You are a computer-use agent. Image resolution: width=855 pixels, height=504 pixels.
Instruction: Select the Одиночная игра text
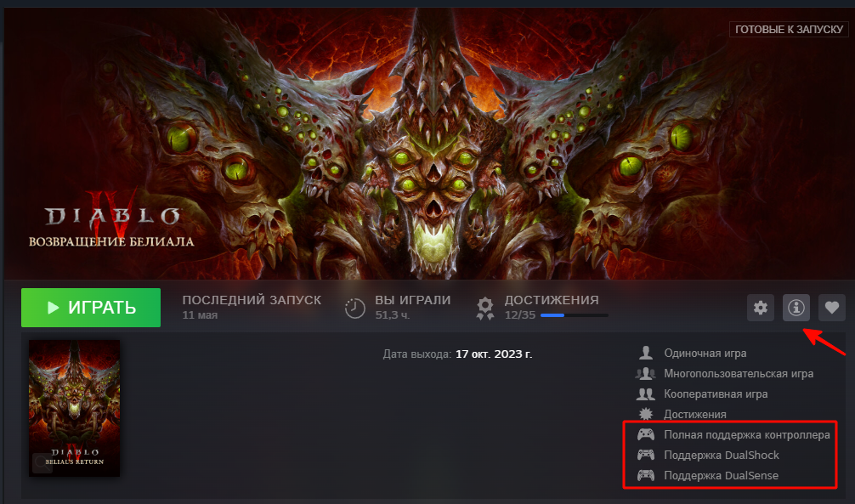[x=705, y=354]
